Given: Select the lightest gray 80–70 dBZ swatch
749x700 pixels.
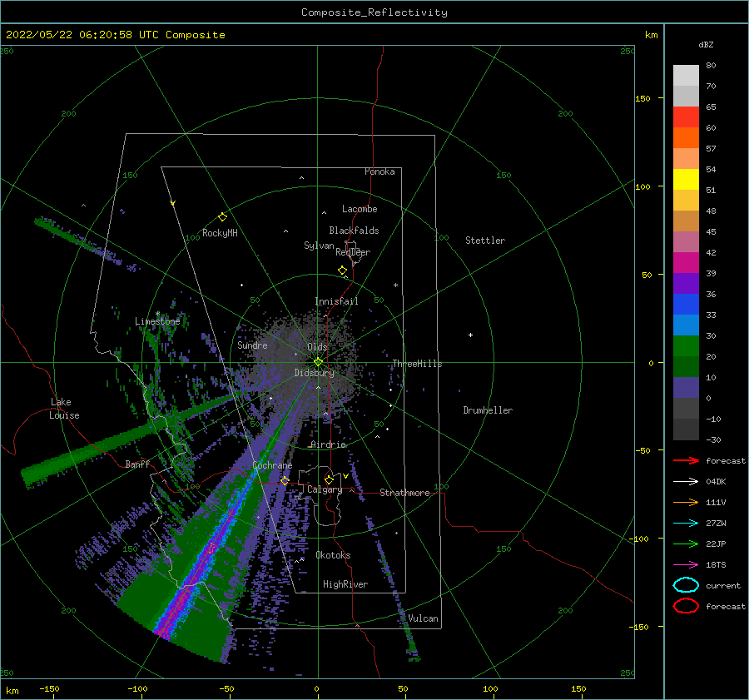Looking at the screenshot, I should coord(686,76).
